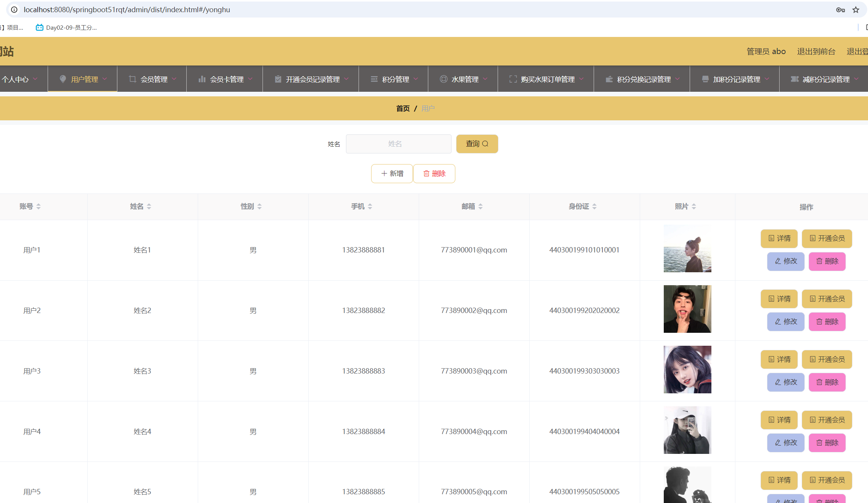
Task: Click the 会员卡管理 bar chart icon
Action: 202,79
